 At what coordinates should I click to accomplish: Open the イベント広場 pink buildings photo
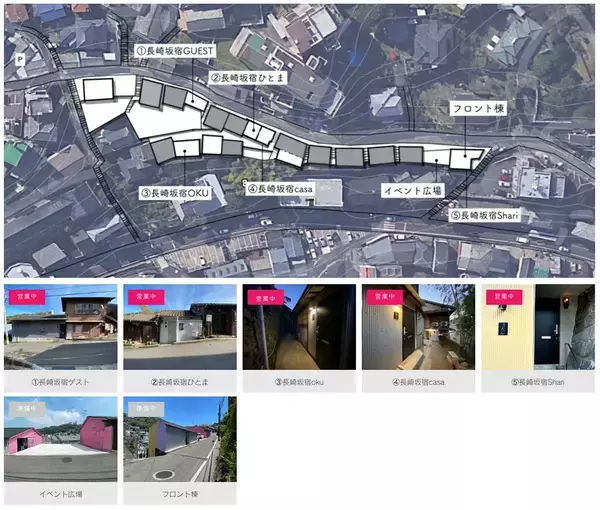click(61, 440)
